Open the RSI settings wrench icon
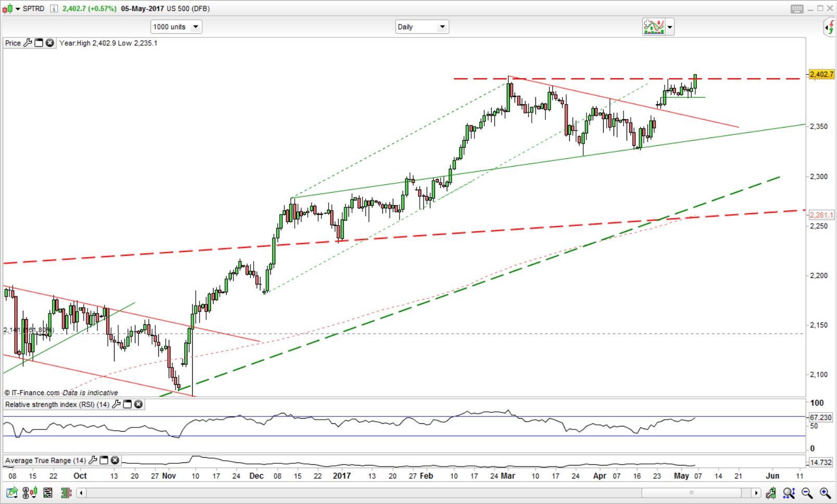The width and height of the screenshot is (837, 504). point(116,405)
